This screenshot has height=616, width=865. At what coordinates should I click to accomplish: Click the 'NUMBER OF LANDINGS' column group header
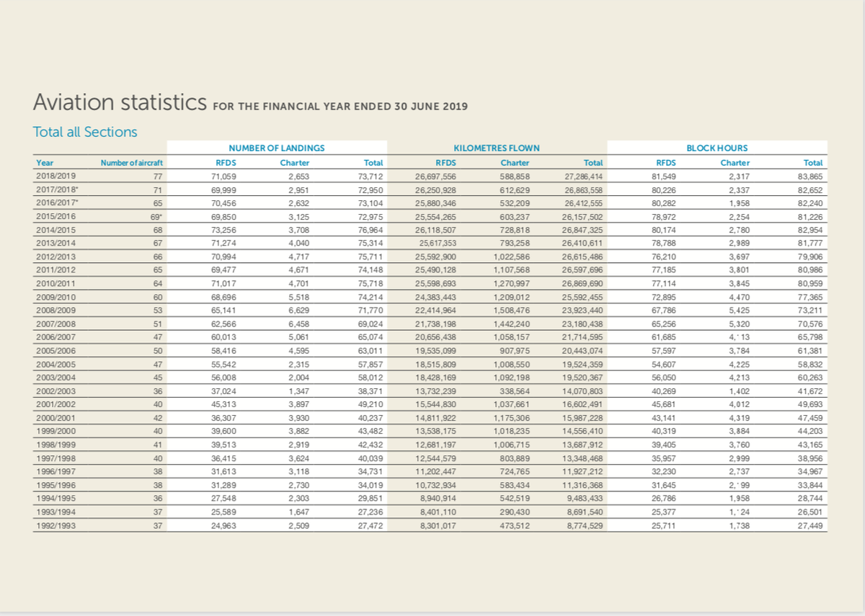coord(276,148)
